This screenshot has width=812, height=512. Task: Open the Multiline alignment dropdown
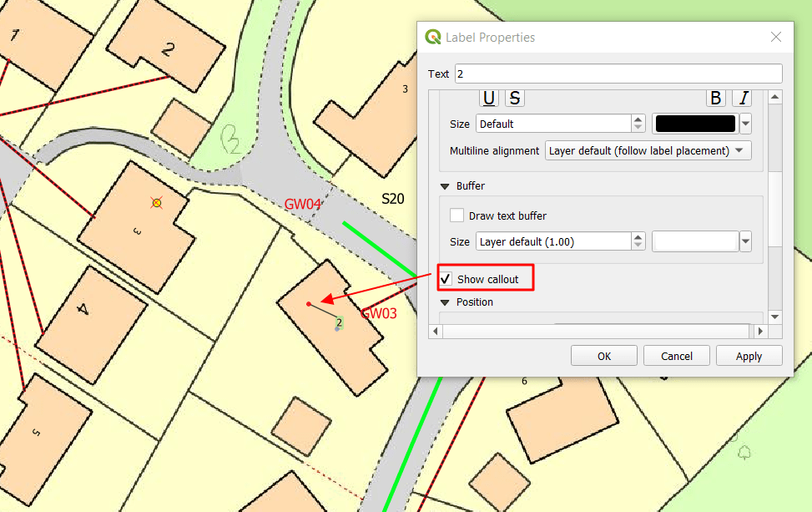point(648,150)
